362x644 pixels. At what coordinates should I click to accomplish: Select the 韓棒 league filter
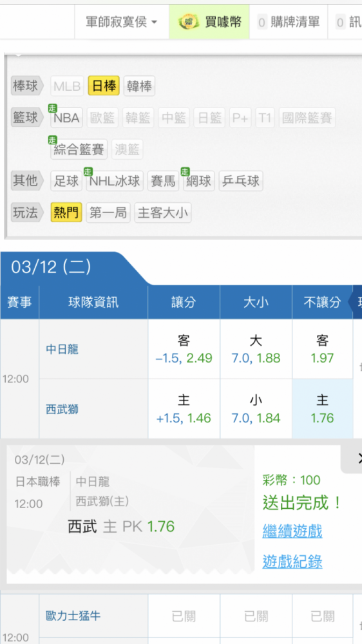tap(139, 86)
